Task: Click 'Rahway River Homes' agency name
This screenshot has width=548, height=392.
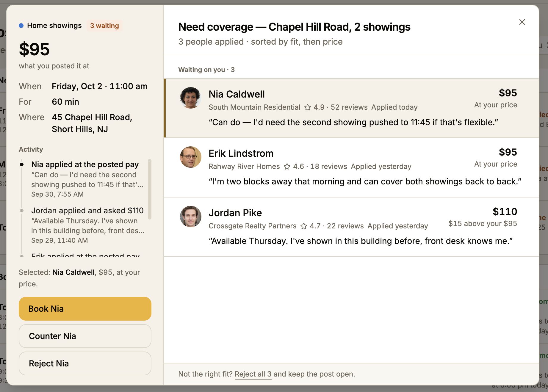Action: [244, 167]
